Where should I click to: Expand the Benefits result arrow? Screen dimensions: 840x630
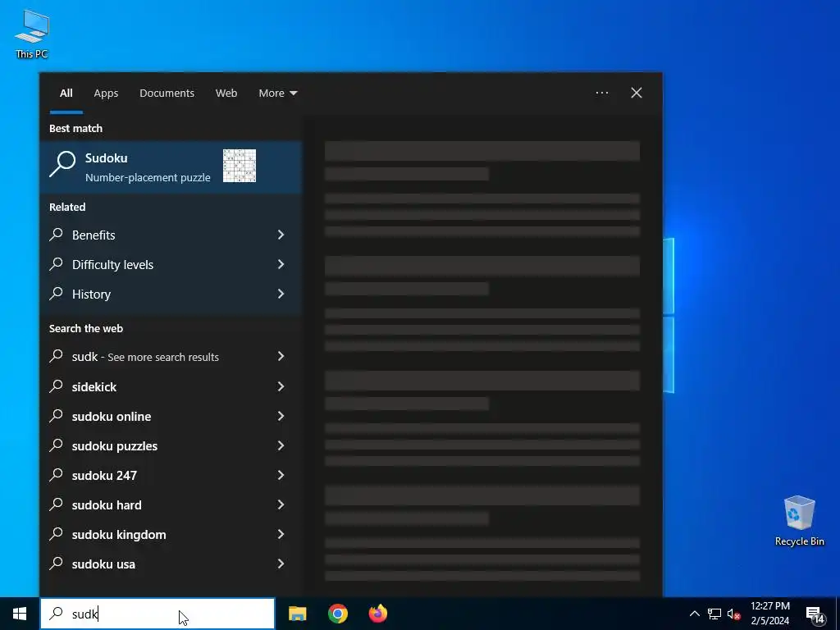281,235
